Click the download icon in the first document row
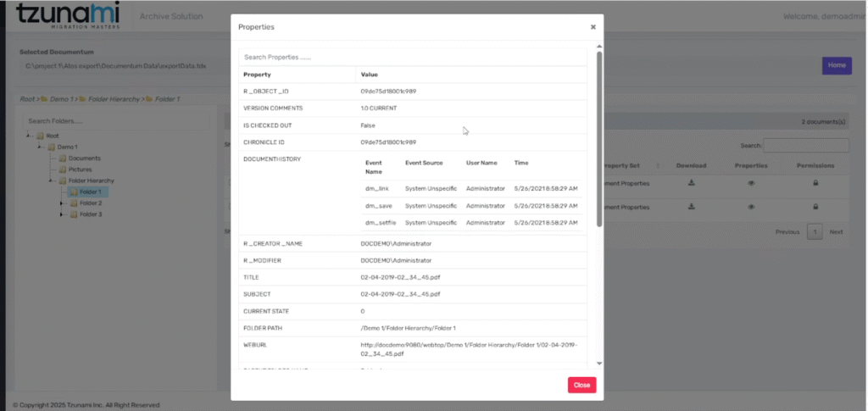The image size is (868, 411). [x=692, y=182]
